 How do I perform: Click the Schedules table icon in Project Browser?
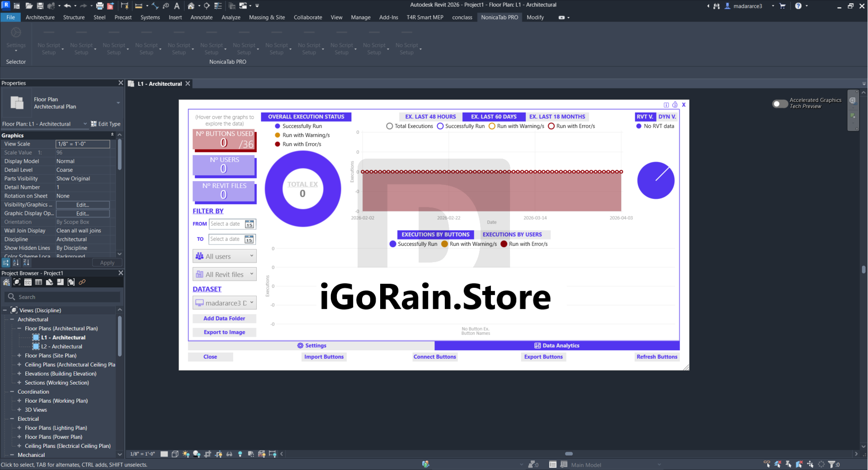pos(38,282)
